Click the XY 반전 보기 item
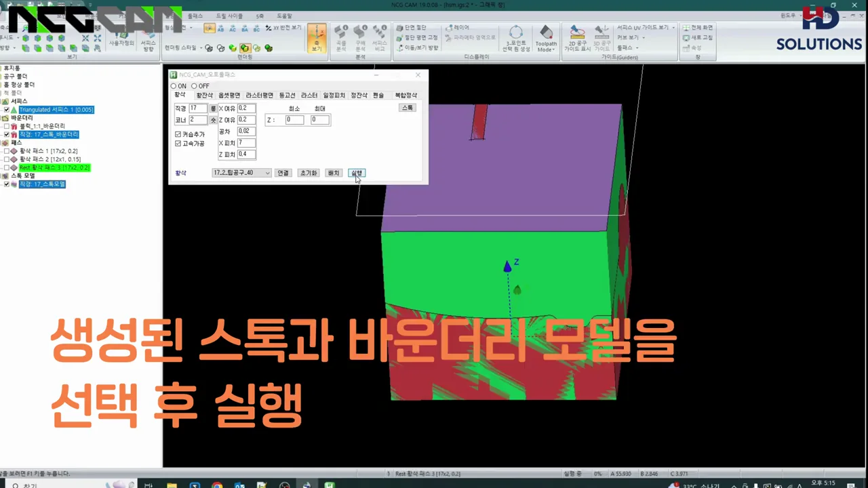 (x=283, y=28)
